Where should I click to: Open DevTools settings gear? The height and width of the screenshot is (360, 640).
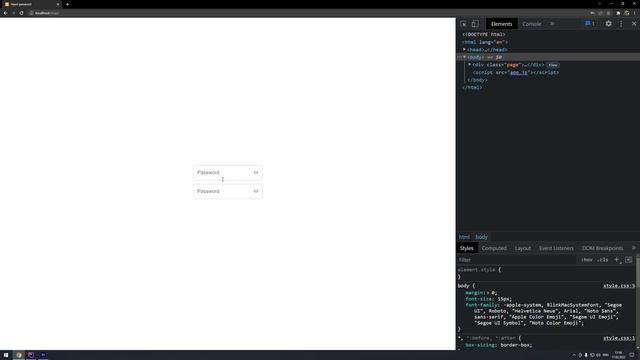(x=609, y=24)
